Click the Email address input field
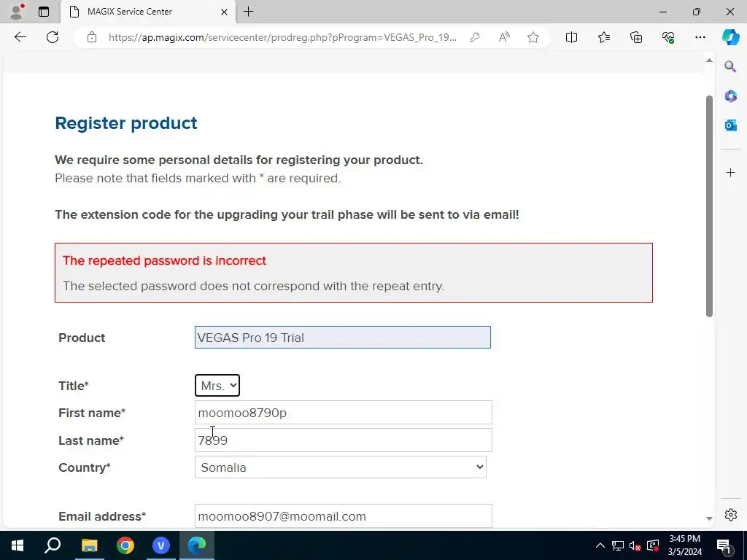The width and height of the screenshot is (747, 560). click(344, 516)
